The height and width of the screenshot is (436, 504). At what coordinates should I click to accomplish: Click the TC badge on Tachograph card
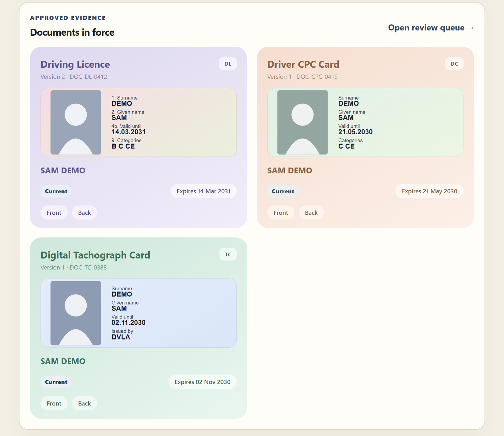(x=228, y=254)
